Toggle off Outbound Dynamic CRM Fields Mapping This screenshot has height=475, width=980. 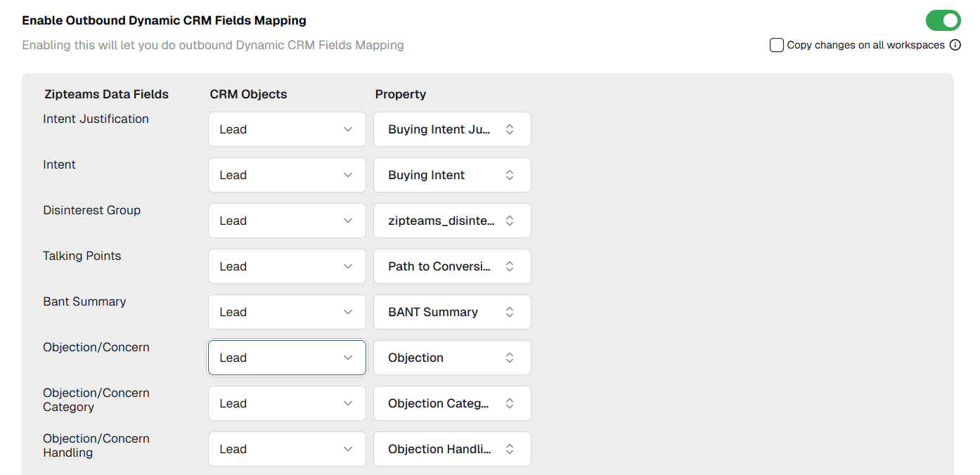(943, 20)
